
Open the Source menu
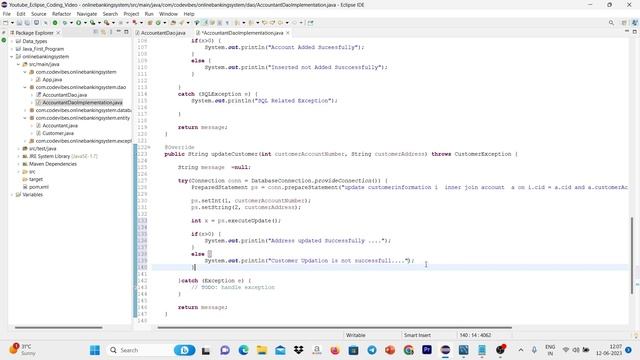click(x=38, y=14)
